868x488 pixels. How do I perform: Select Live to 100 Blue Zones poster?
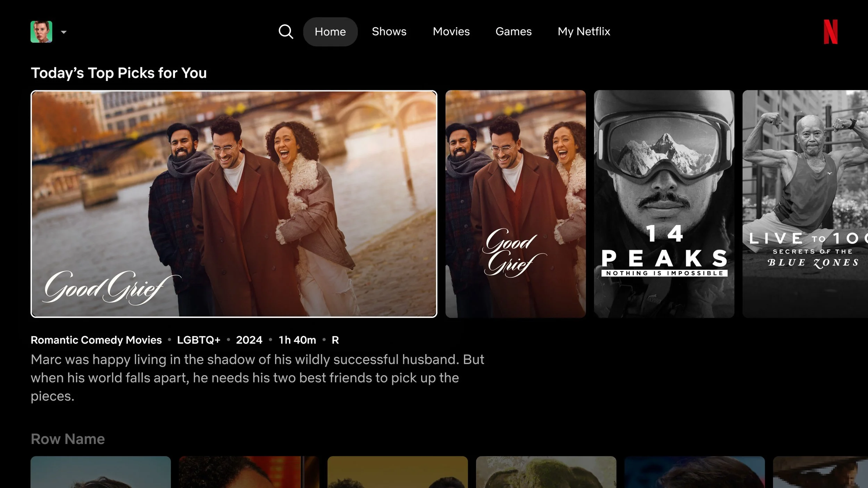[805, 204]
